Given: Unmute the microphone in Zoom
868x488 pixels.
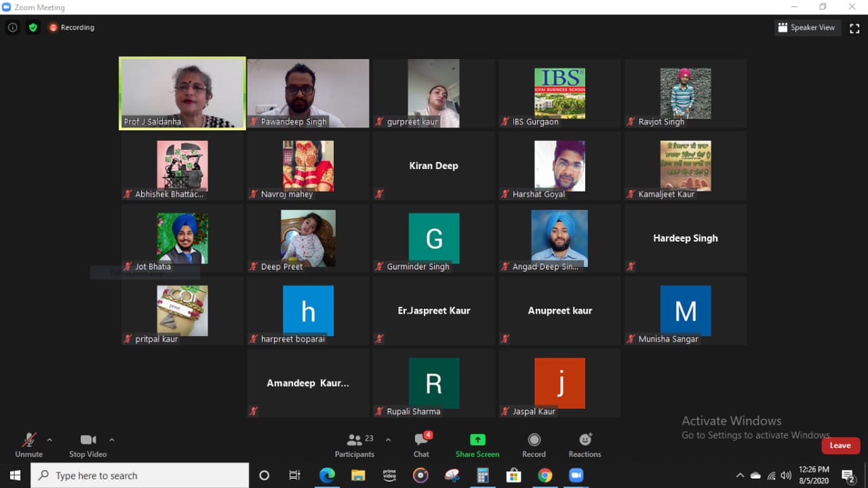Looking at the screenshot, I should point(28,445).
